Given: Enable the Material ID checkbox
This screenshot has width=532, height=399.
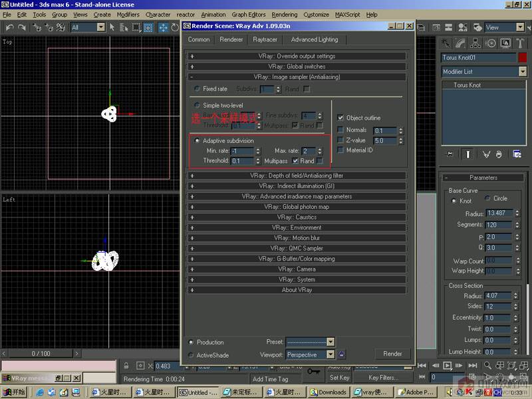Looking at the screenshot, I should [x=340, y=150].
